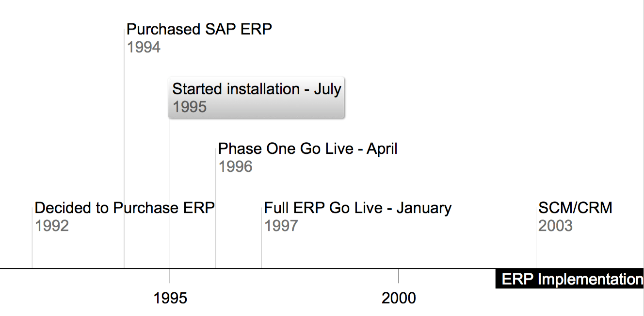Open the 'Full ERP Go Live - January' event
Image resolution: width=644 pixels, height=316 pixels.
coord(358,208)
